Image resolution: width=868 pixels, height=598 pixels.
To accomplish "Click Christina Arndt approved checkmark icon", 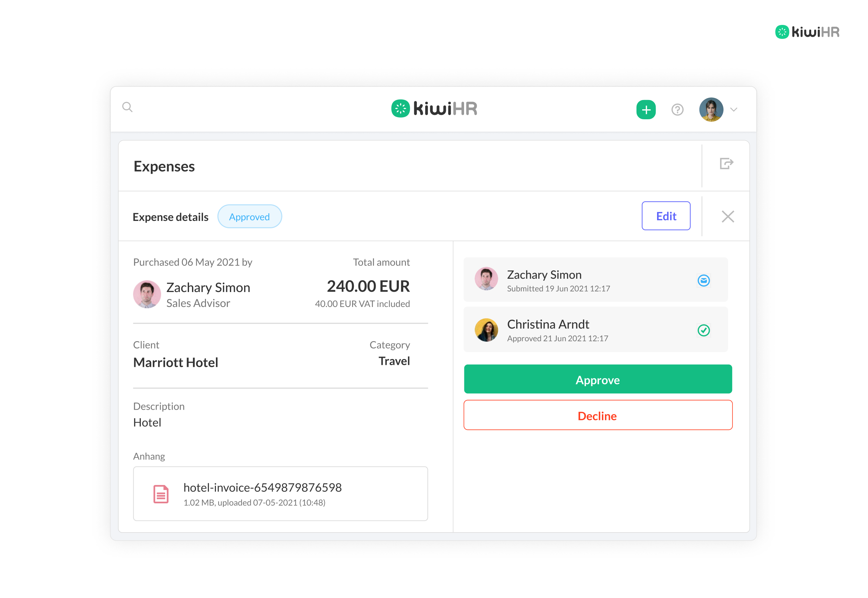I will 704,330.
